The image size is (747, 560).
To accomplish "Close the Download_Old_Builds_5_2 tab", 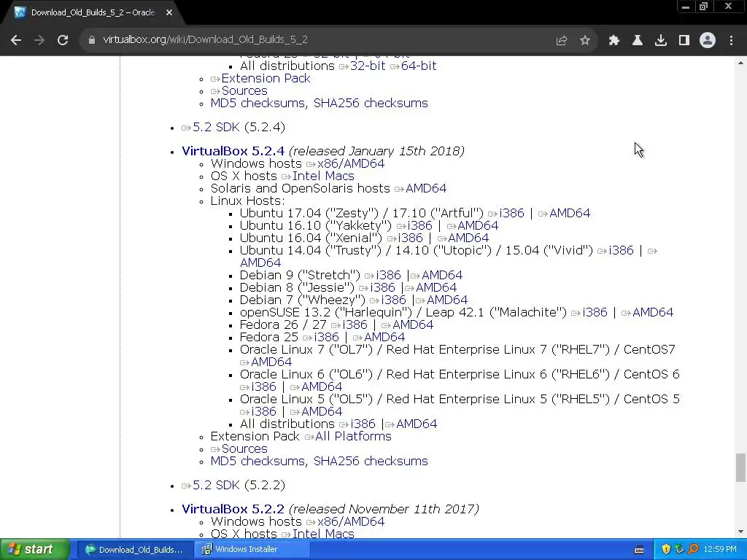I will (169, 13).
